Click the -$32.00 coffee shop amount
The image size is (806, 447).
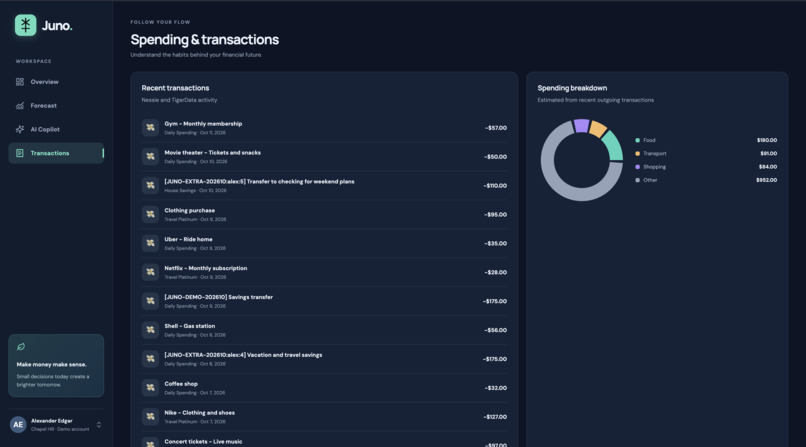(x=496, y=388)
